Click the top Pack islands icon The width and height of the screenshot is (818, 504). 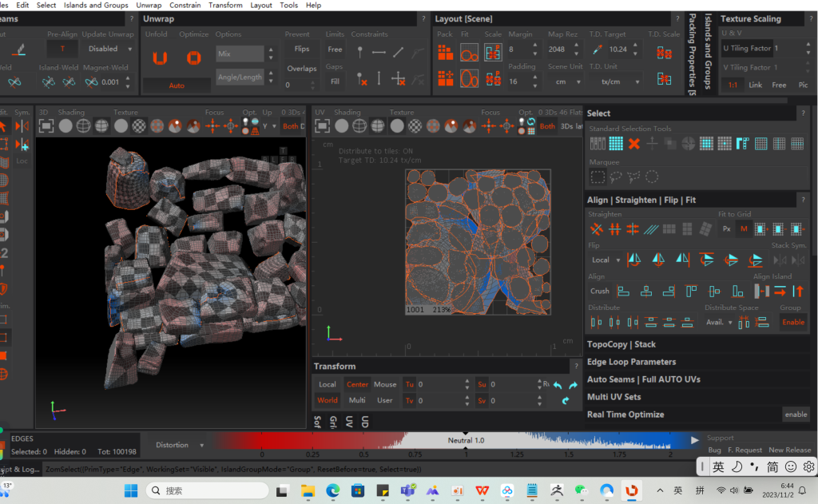click(446, 53)
